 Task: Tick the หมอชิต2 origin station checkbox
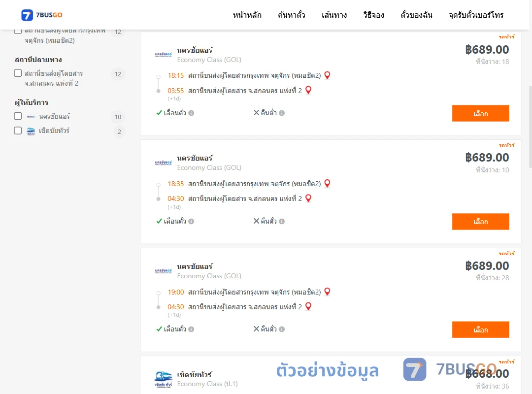point(18,31)
